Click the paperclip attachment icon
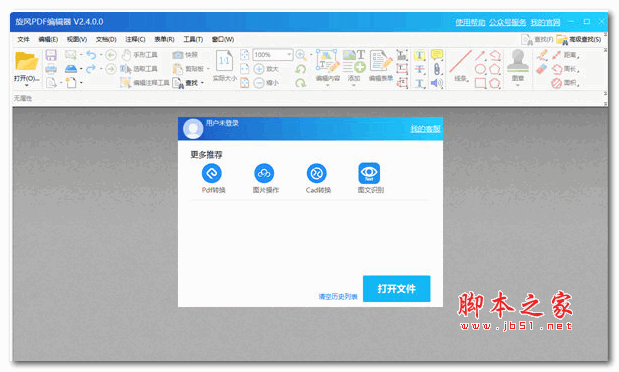 pos(437,69)
